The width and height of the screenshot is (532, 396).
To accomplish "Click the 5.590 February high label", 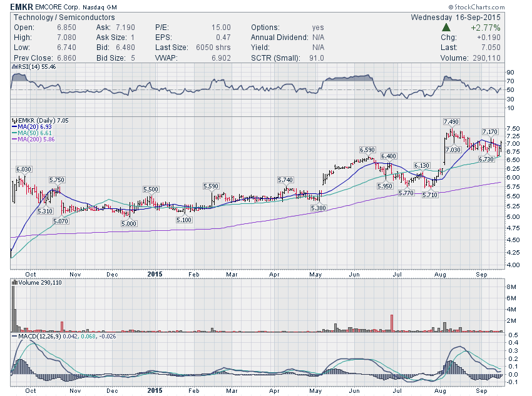I will pos(211,186).
